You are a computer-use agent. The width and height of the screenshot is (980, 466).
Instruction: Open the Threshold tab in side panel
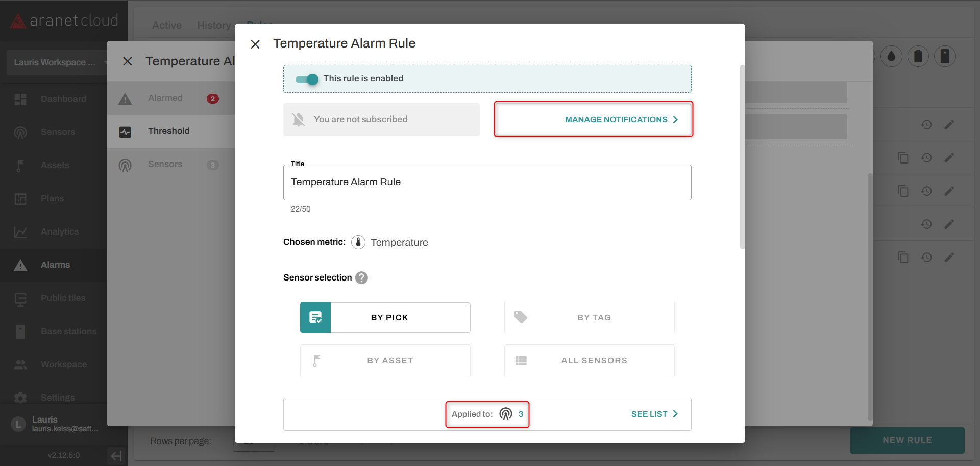[169, 131]
